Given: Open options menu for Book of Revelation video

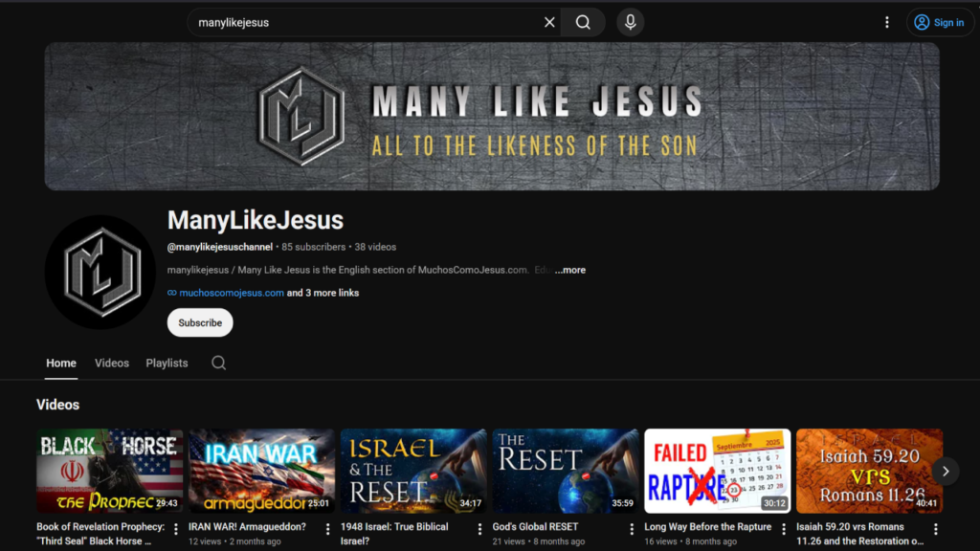Looking at the screenshot, I should [176, 529].
